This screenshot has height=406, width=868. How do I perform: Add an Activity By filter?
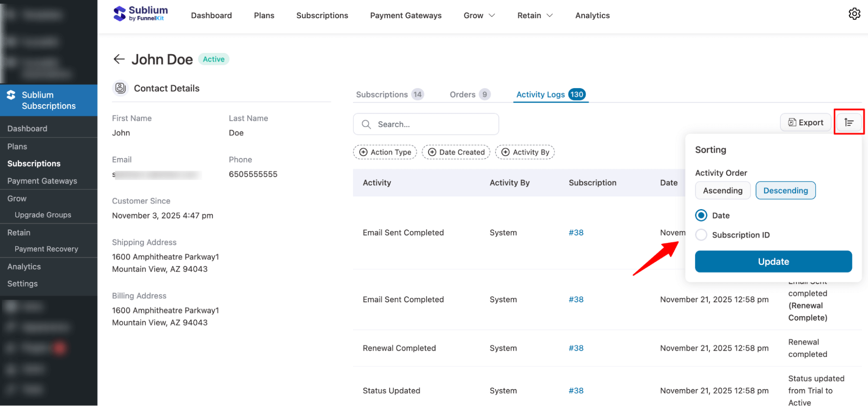(x=525, y=152)
